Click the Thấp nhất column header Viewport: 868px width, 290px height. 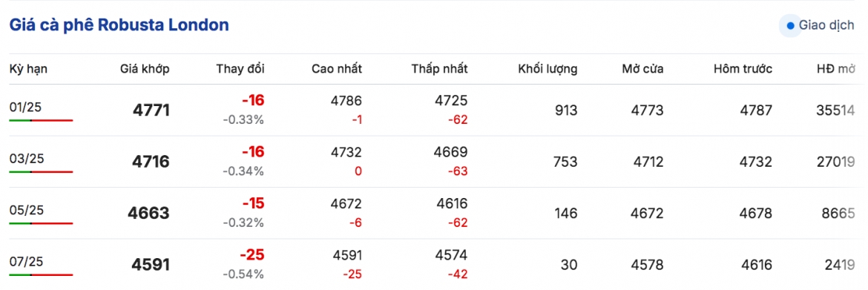pos(439,69)
